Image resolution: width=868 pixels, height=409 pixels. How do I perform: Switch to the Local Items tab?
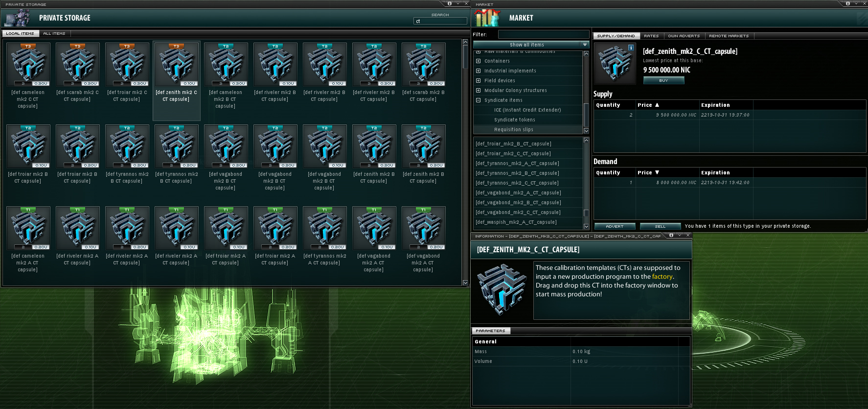(x=20, y=33)
